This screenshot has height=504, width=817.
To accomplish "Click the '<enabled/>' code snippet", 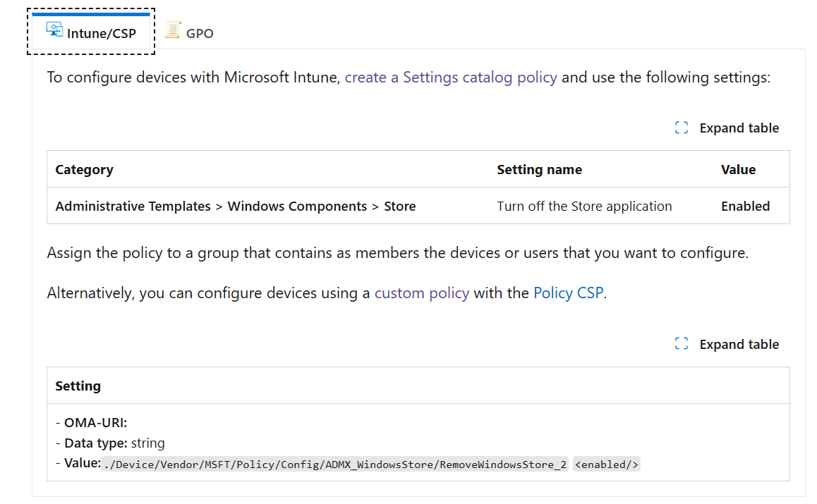I will (x=607, y=465).
